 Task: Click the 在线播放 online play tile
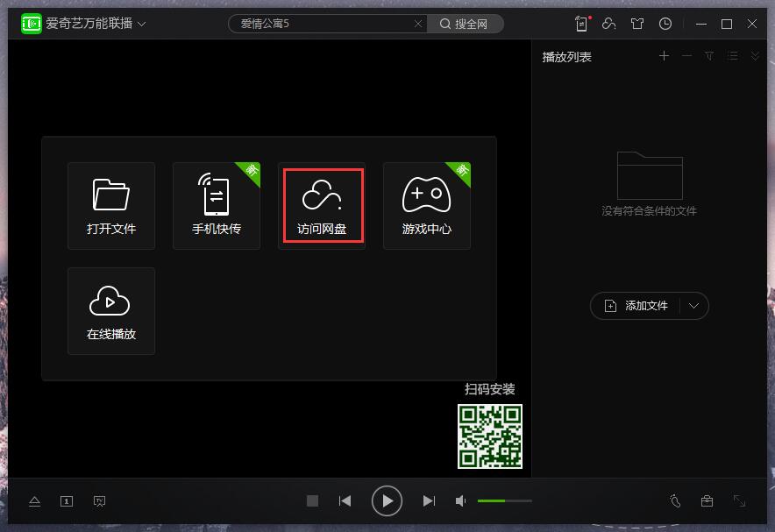pyautogui.click(x=111, y=311)
